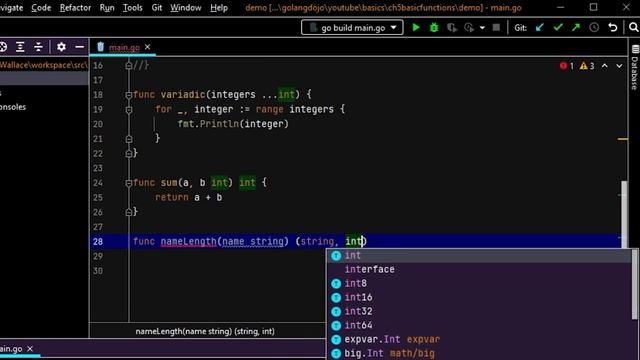Collapse the variadic function fold marker
The height and width of the screenshot is (360, 640).
(x=129, y=95)
